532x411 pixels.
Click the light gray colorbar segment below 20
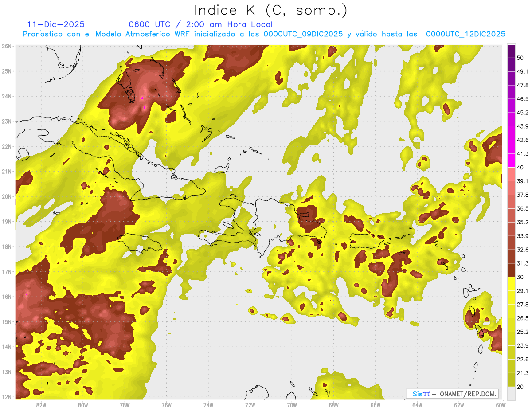[511, 393]
